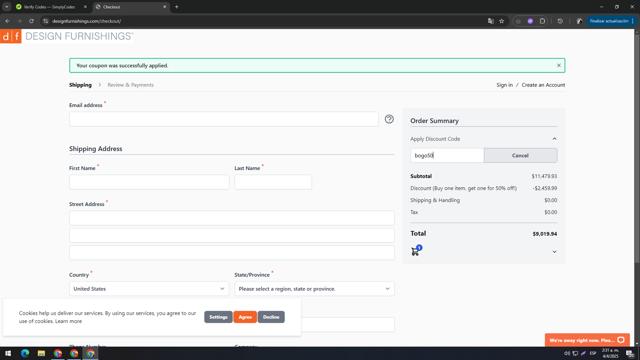Click the cart icon in Order Summary
640x360 pixels.
tap(416, 251)
